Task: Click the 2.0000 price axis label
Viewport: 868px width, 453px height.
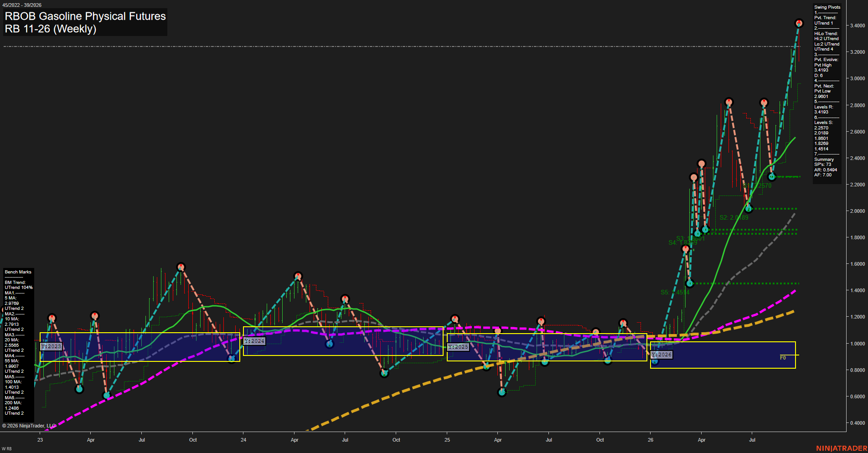Action: coord(857,211)
